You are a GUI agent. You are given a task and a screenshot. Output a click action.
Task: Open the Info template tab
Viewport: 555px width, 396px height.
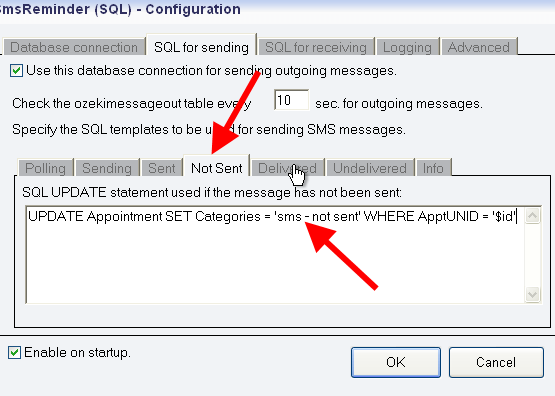click(433, 168)
